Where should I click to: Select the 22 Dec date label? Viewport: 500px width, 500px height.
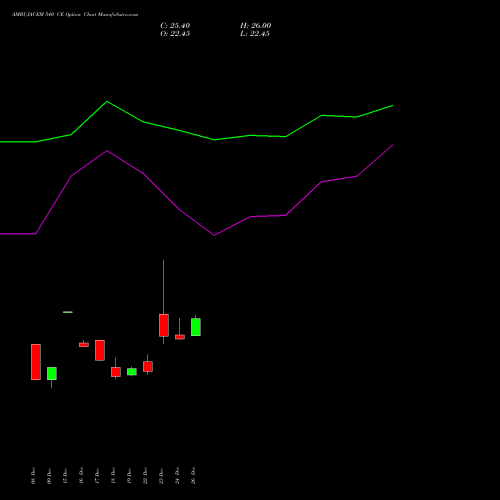point(145,476)
